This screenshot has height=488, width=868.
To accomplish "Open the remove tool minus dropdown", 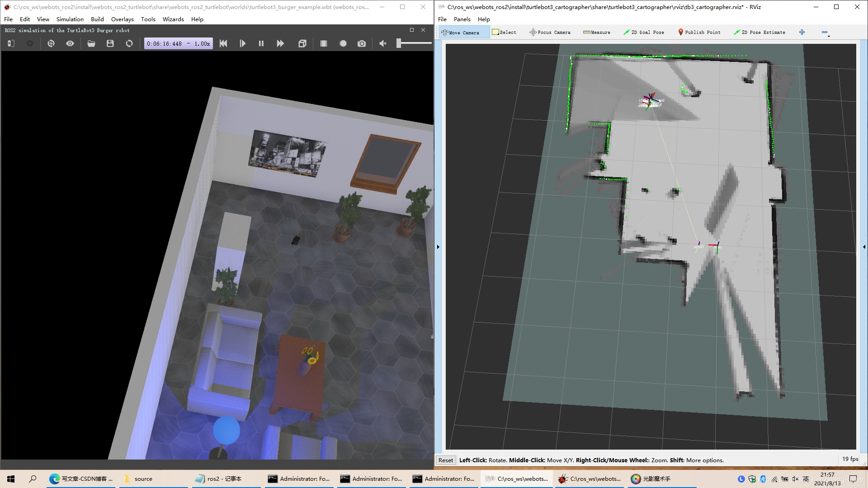I will click(x=825, y=33).
